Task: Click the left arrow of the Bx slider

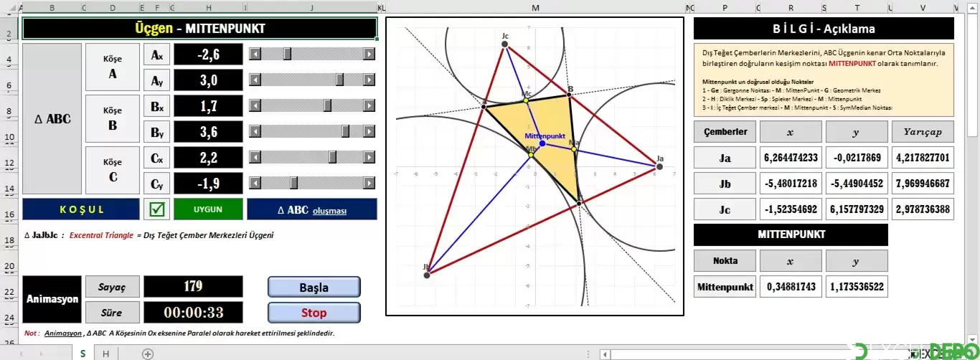Action: tap(254, 105)
